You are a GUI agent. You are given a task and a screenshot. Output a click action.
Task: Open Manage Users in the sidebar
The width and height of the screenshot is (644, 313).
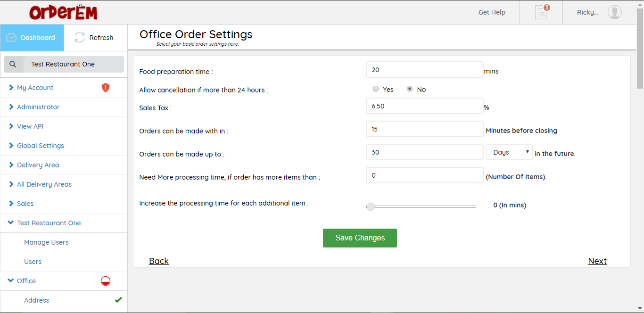[x=46, y=242]
